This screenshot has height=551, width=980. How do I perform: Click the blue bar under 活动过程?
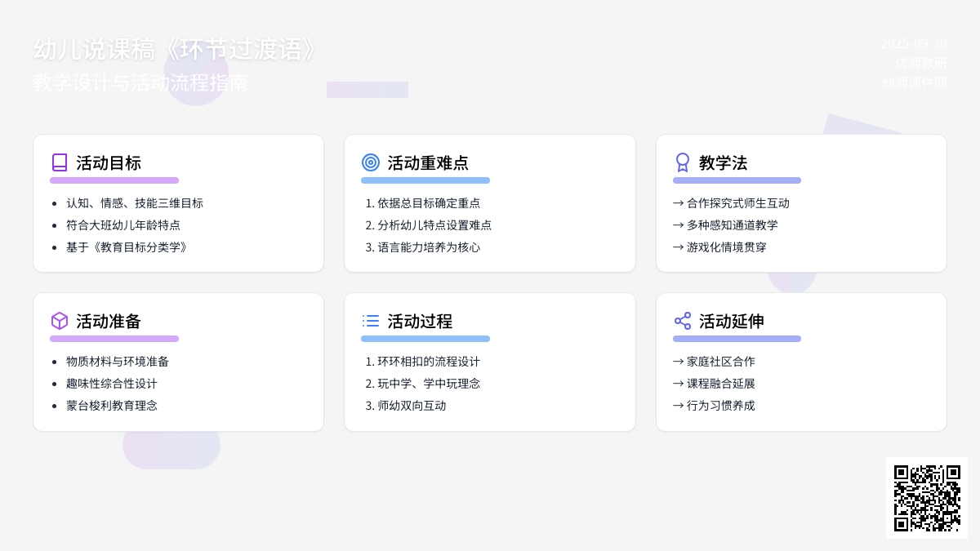tap(425, 339)
